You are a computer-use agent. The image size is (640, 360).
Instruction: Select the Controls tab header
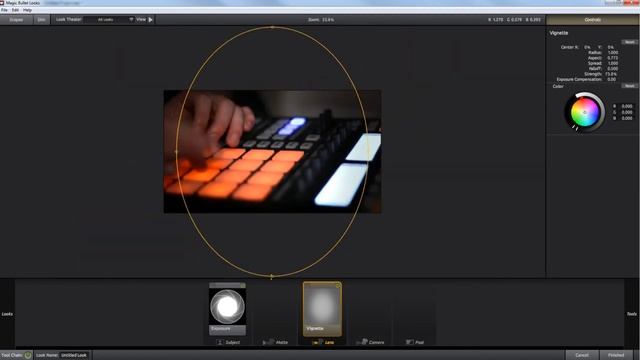[x=592, y=20]
